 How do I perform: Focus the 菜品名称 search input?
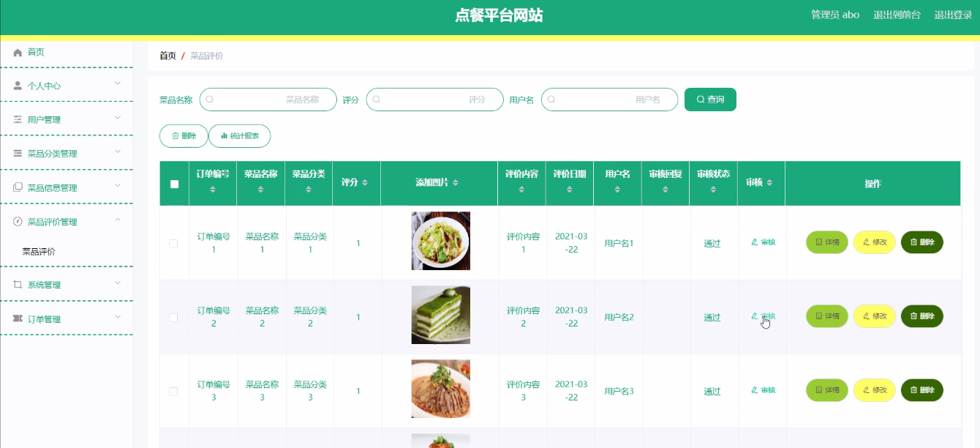pyautogui.click(x=268, y=100)
